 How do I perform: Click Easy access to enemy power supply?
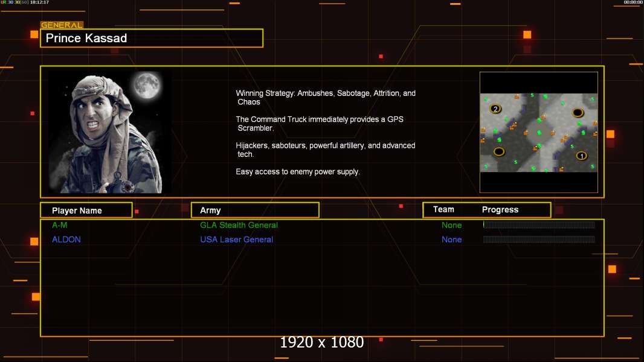coord(298,172)
